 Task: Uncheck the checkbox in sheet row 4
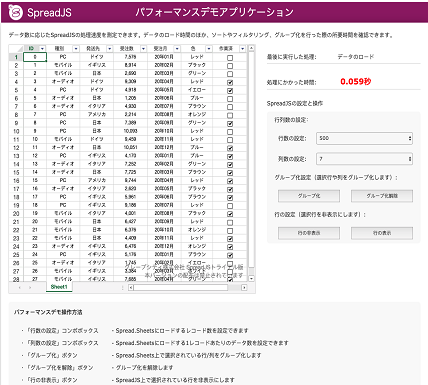(230, 82)
